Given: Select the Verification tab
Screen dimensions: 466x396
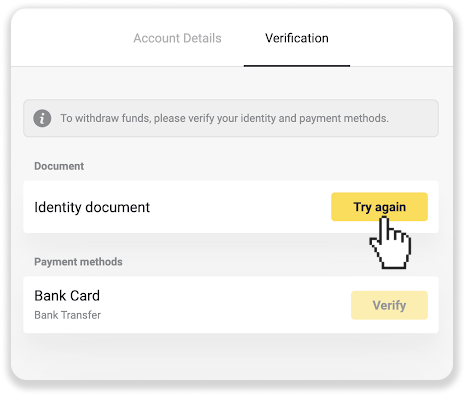Looking at the screenshot, I should 297,38.
